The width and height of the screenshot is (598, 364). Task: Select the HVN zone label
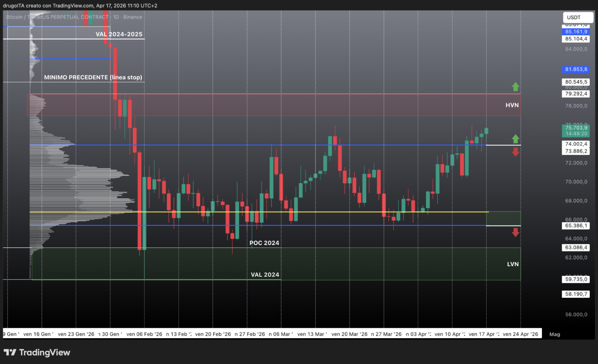512,105
